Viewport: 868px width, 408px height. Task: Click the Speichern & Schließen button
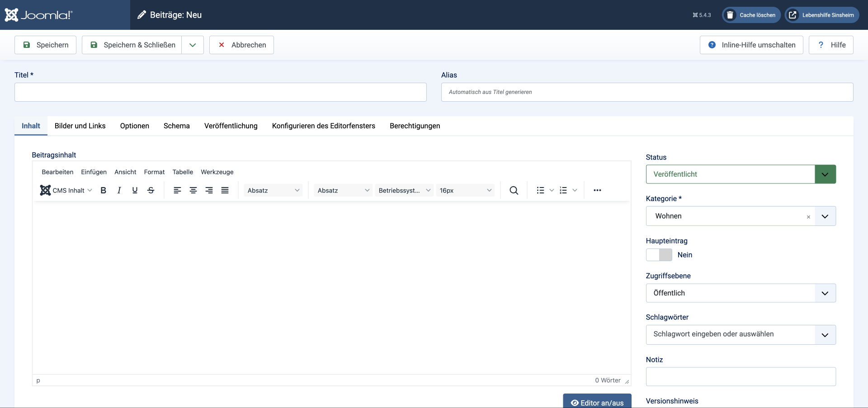click(x=132, y=45)
